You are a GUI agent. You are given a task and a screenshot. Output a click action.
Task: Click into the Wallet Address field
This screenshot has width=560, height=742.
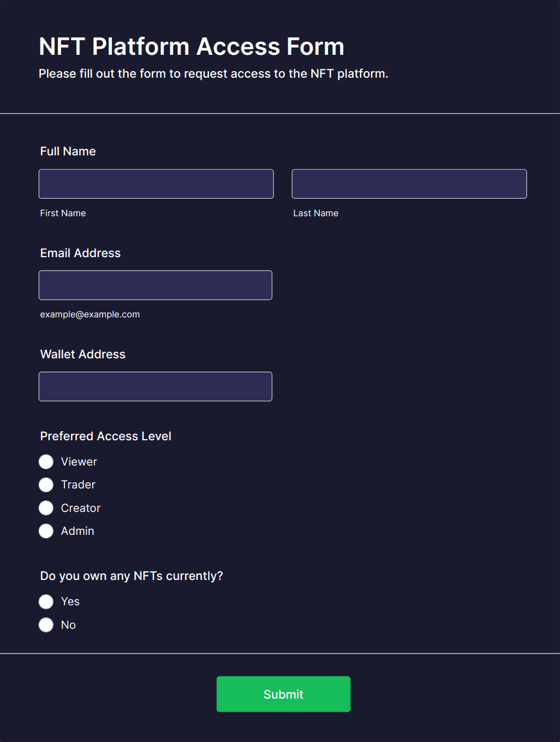(x=155, y=386)
